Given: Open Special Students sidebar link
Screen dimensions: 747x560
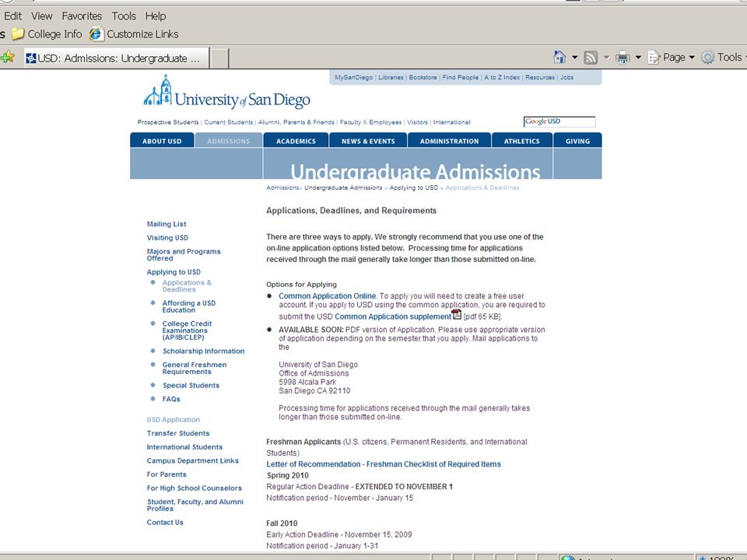Looking at the screenshot, I should (x=191, y=385).
